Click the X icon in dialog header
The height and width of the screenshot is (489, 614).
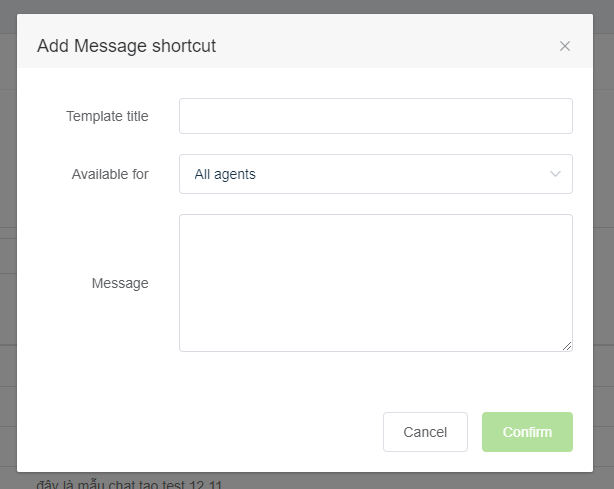(565, 46)
